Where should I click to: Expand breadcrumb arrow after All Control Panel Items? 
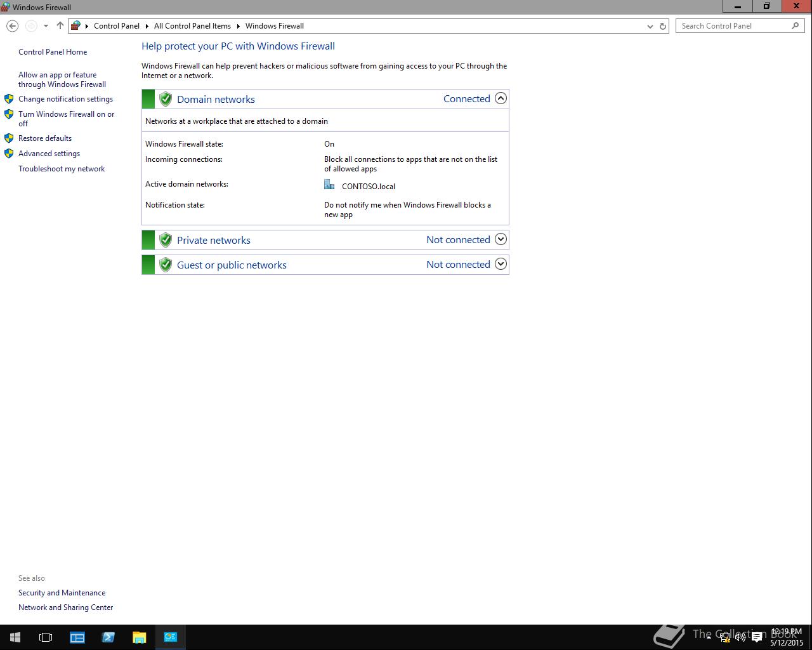click(239, 26)
